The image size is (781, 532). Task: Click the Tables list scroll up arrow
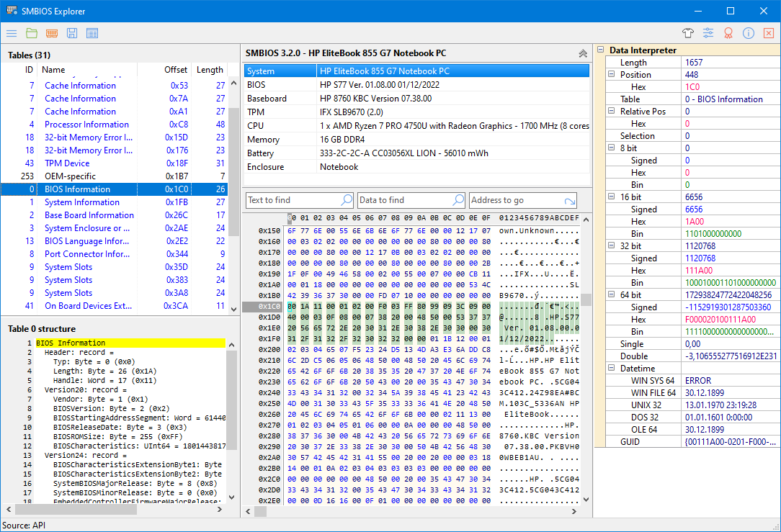233,84
